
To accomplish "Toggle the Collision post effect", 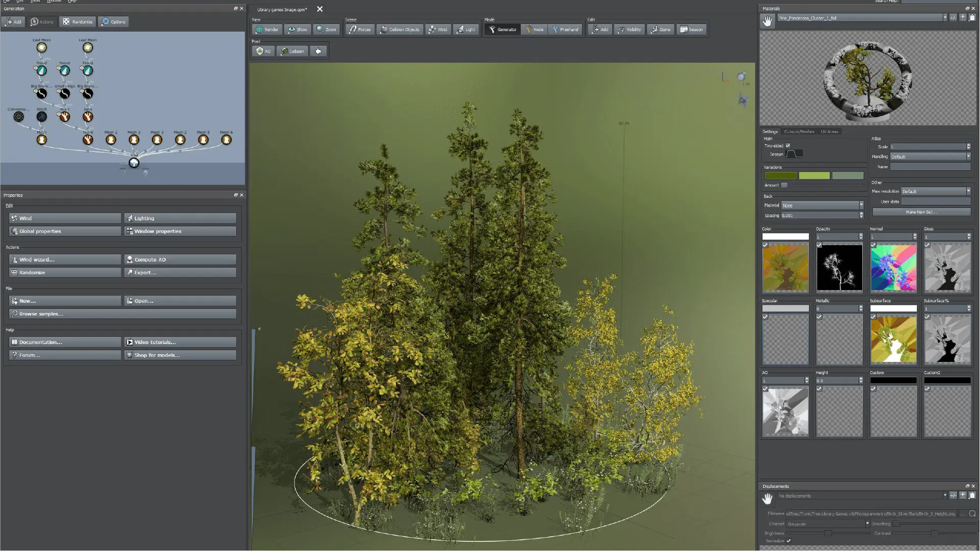I will [x=292, y=51].
